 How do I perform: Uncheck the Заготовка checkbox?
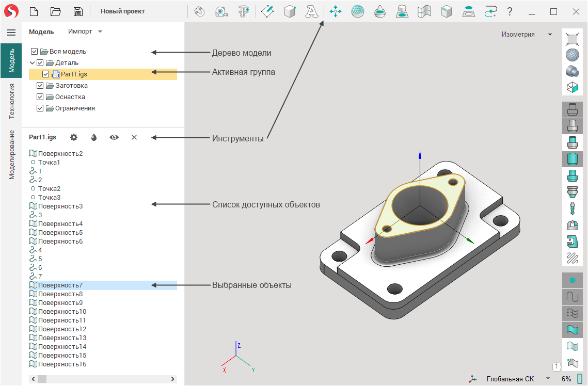[40, 86]
